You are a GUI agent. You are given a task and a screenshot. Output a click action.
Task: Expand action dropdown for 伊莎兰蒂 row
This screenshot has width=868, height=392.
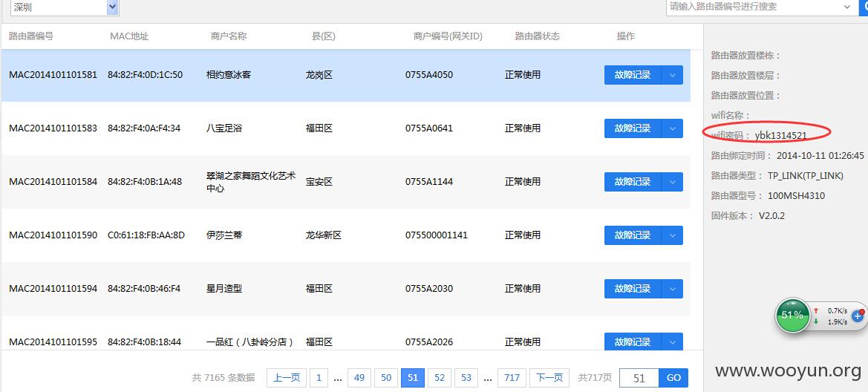673,235
